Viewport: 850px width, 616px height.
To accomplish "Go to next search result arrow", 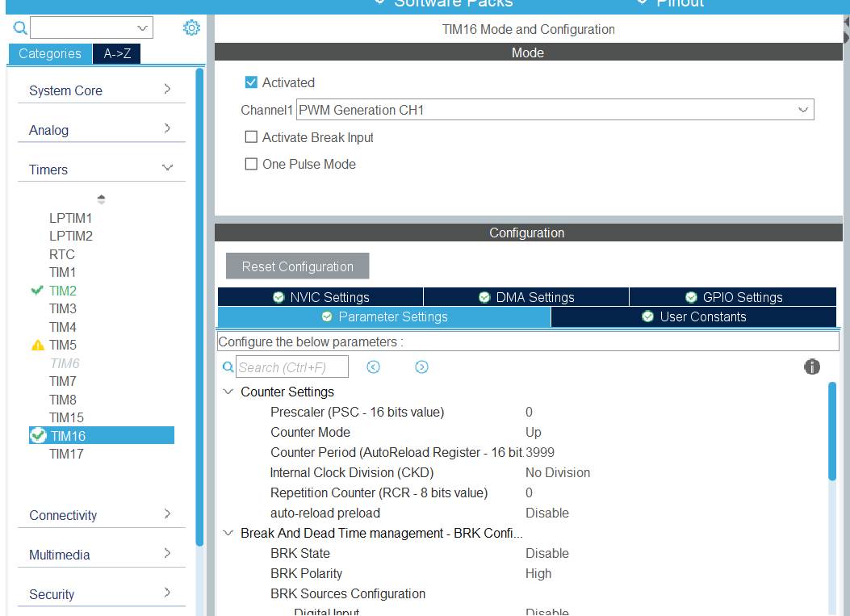I will tap(421, 367).
